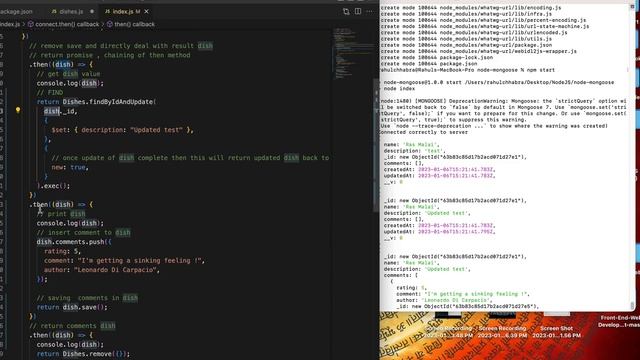Close the index.js tab
This screenshot has width=640, height=360.
point(147,11)
